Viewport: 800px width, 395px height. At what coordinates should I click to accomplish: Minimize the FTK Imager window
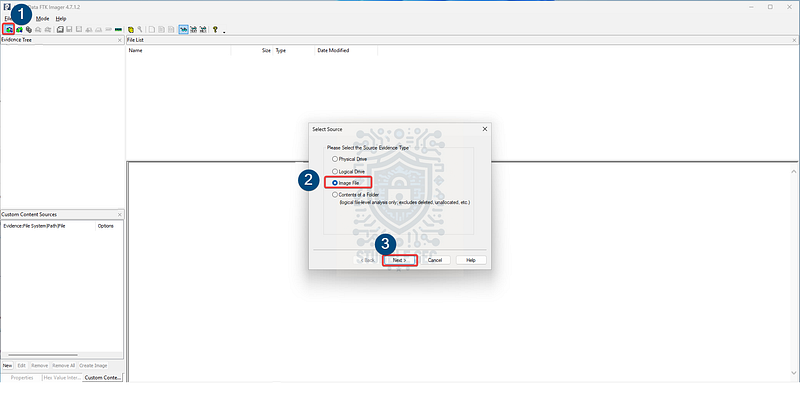click(752, 7)
